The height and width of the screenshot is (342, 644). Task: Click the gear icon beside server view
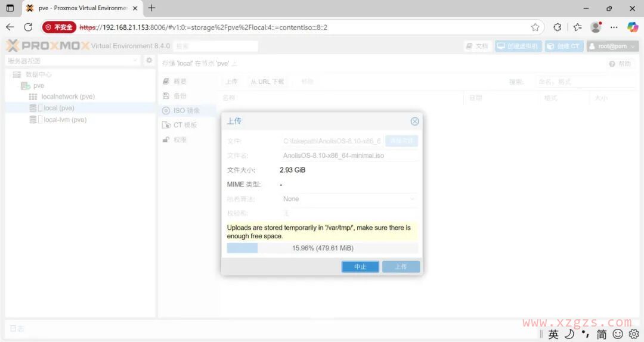coord(149,61)
